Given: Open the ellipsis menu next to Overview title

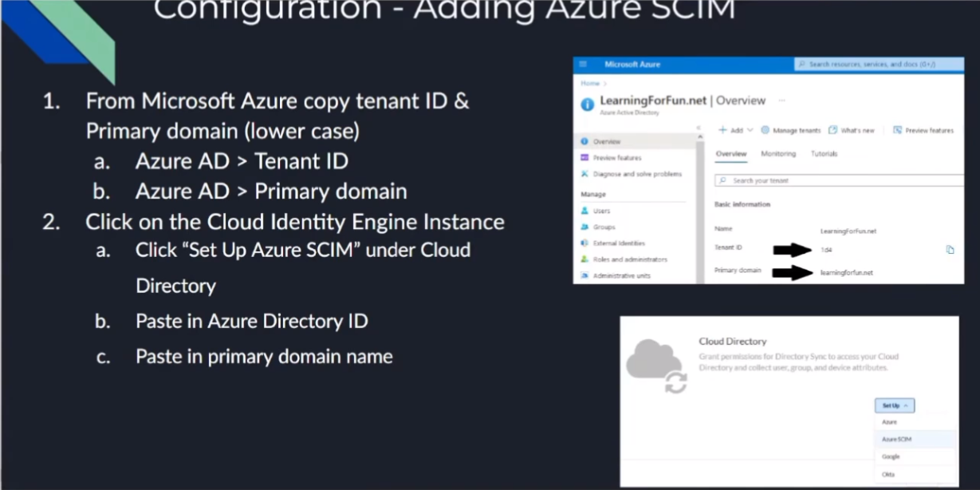Looking at the screenshot, I should click(781, 101).
